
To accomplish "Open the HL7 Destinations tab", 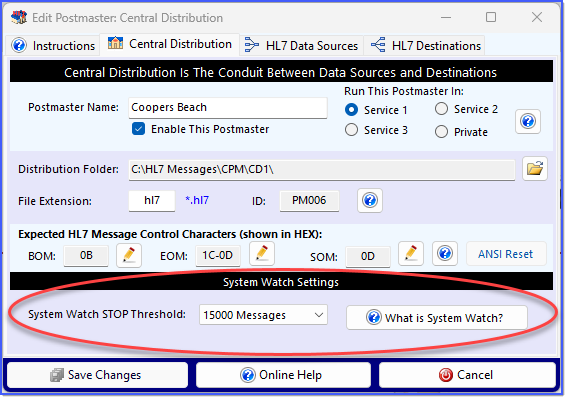I will tap(425, 46).
